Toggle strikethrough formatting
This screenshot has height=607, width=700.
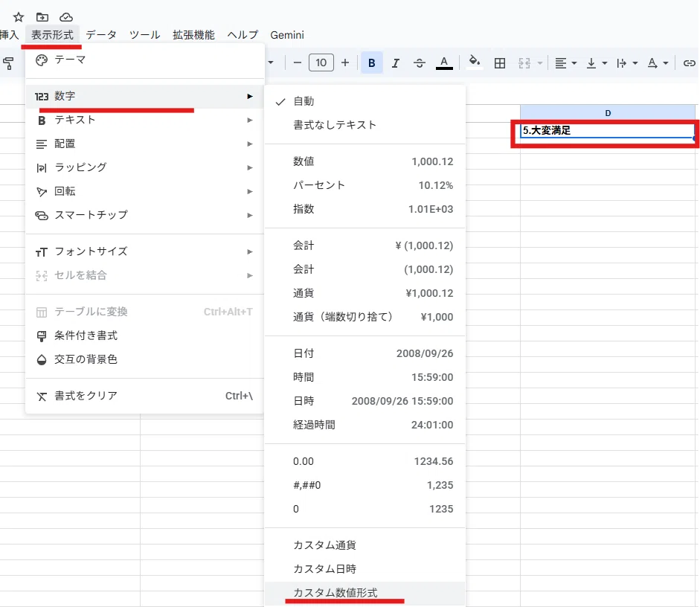(420, 63)
